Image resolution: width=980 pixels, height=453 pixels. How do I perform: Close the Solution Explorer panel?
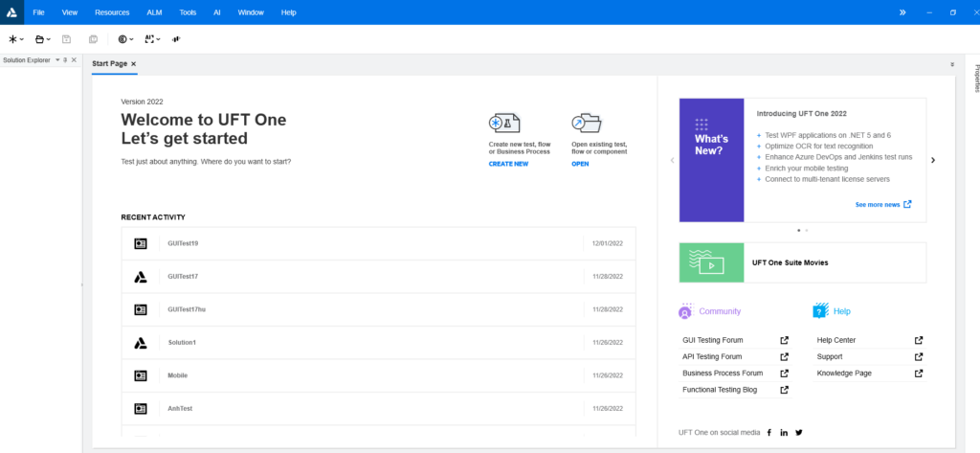tap(74, 60)
